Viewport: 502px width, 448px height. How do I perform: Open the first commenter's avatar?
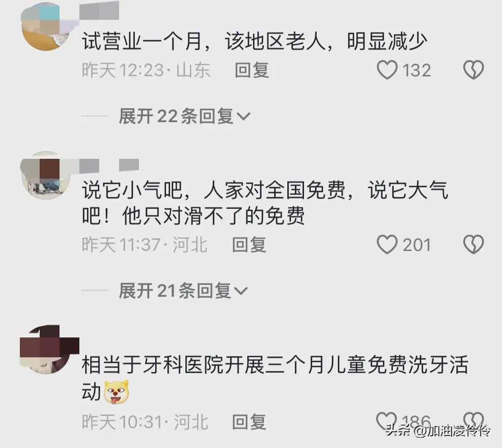46,26
